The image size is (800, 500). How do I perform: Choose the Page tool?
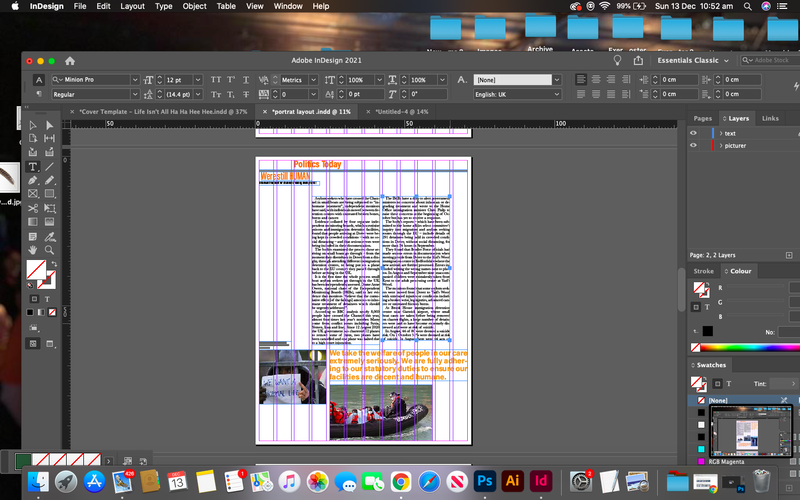click(x=33, y=138)
